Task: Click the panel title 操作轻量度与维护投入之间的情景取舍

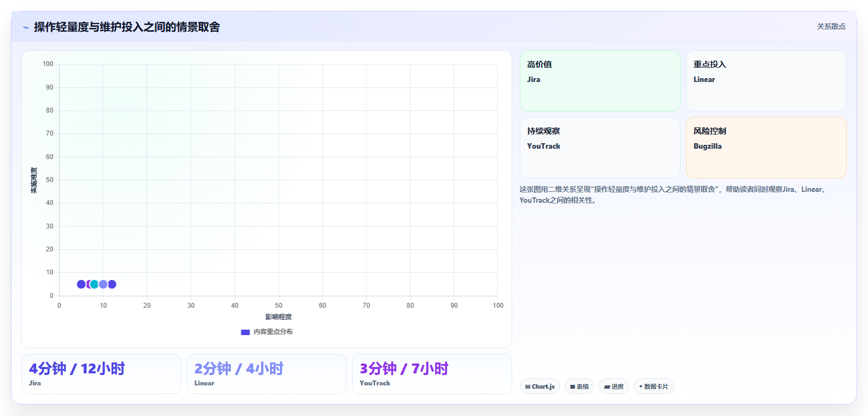Action: coord(127,27)
